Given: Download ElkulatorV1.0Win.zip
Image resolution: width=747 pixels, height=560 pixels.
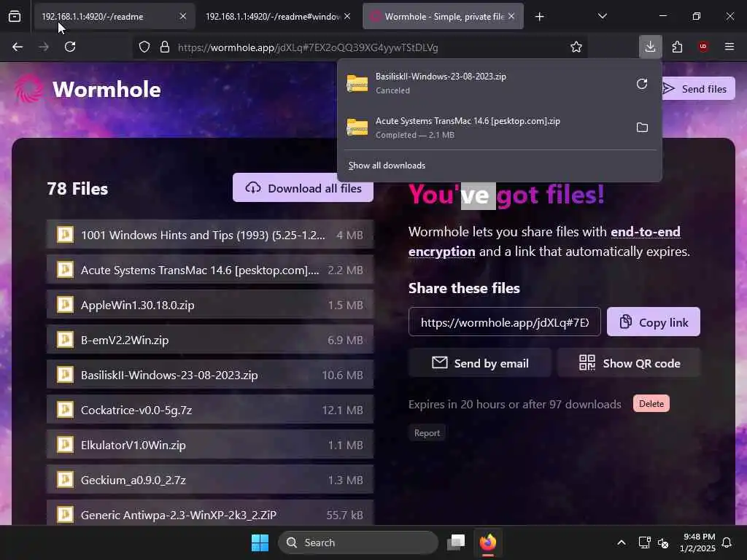Looking at the screenshot, I should (210, 445).
